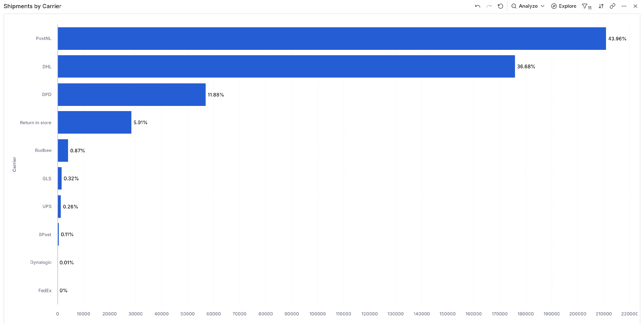Open the three-dot more options menu
Image resolution: width=644 pixels, height=324 pixels.
point(624,6)
